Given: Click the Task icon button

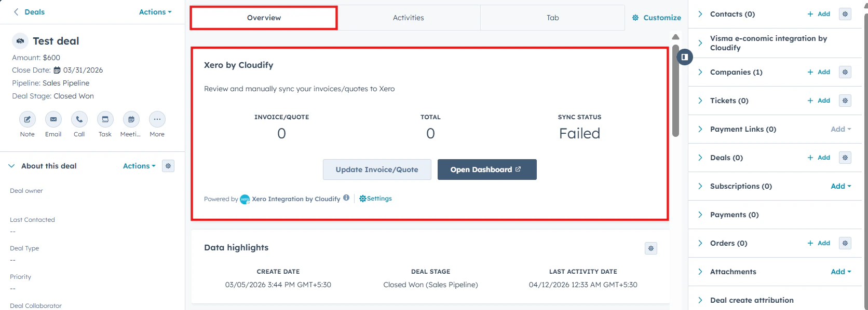Looking at the screenshot, I should click(105, 119).
